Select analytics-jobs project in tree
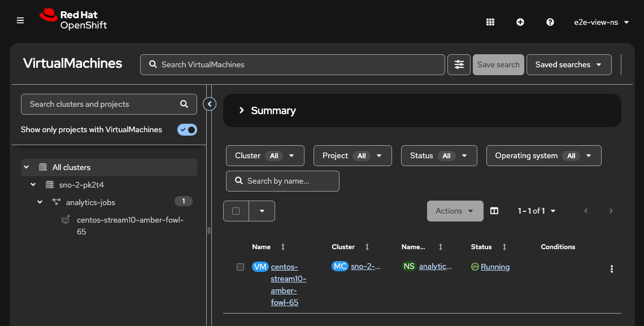Viewport: 644px width, 326px height. (90, 202)
